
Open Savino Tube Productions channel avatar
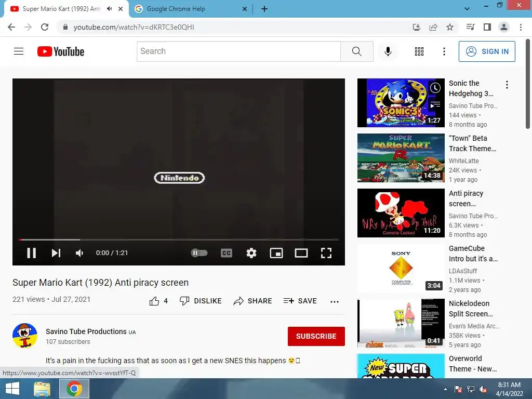pyautogui.click(x=25, y=336)
